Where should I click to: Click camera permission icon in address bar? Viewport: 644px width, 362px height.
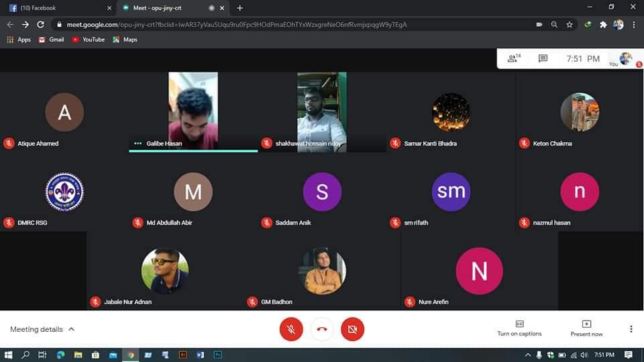pos(539,25)
